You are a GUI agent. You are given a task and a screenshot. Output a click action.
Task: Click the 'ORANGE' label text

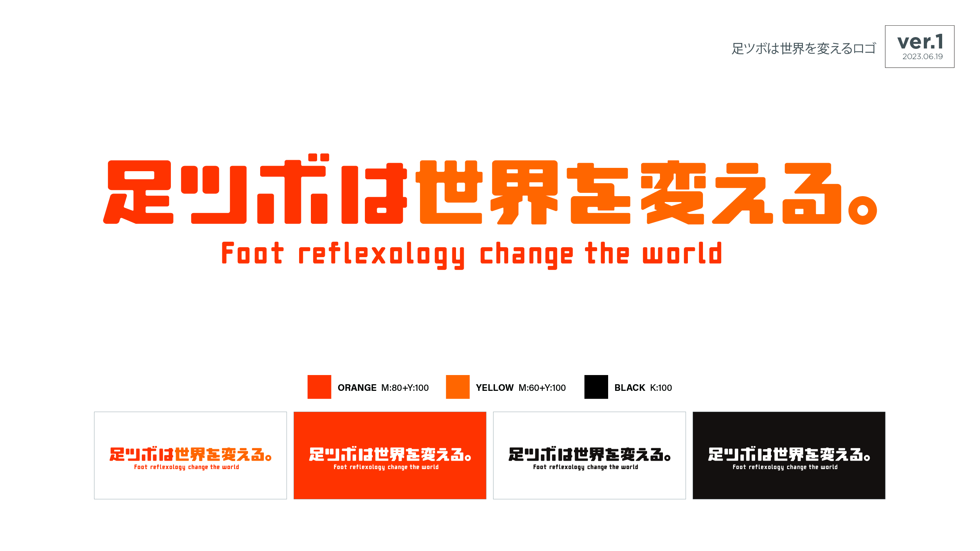[357, 388]
